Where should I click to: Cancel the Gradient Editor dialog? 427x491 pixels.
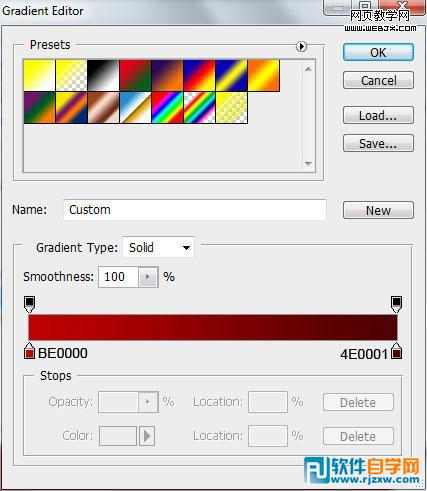pyautogui.click(x=378, y=80)
